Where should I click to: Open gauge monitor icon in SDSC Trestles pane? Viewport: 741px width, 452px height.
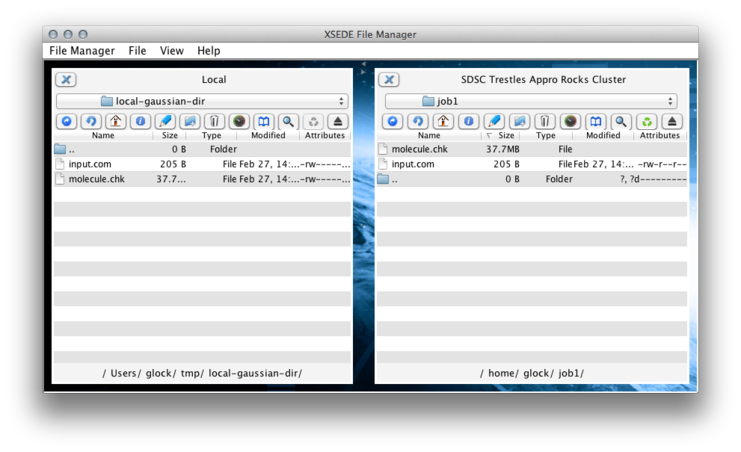[570, 122]
